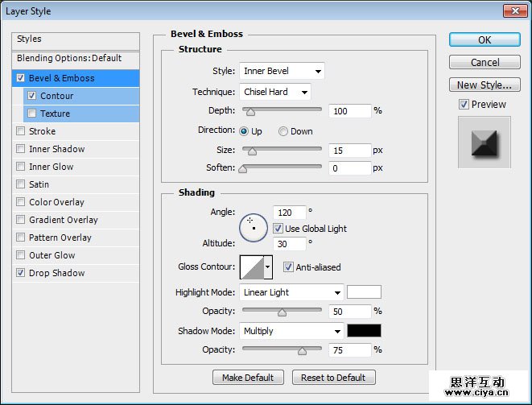Enable the Outer Glow checkbox
This screenshot has height=405, width=532.
point(21,255)
